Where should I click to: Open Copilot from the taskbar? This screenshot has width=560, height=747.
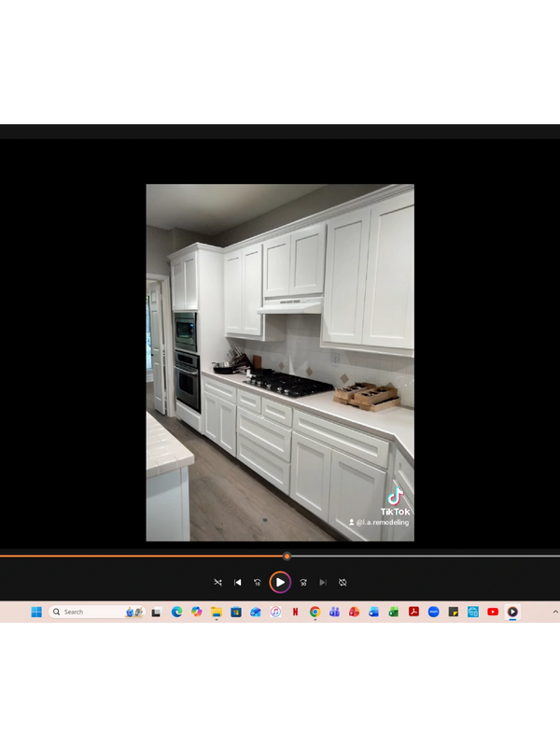(197, 612)
